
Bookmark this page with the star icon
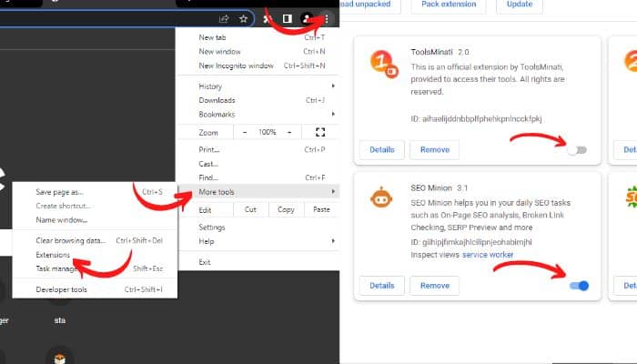[243, 19]
